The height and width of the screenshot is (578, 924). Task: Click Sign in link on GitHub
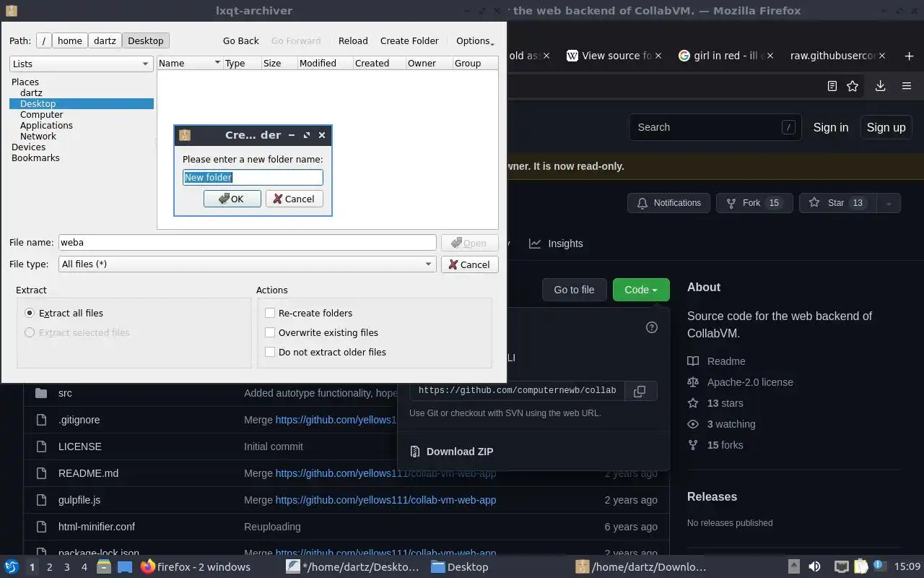(831, 127)
